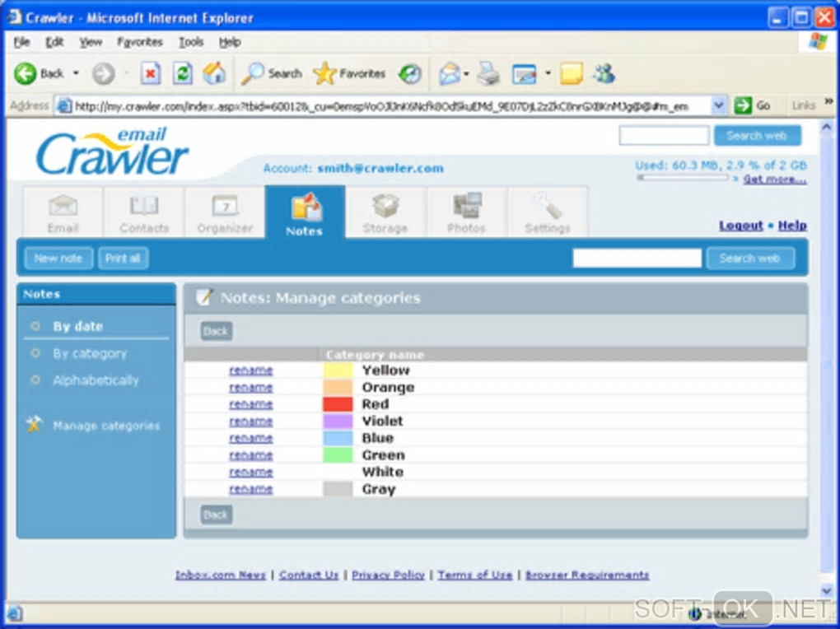840x629 pixels.
Task: Click the Mail envelope toolbar icon
Action: (x=450, y=74)
